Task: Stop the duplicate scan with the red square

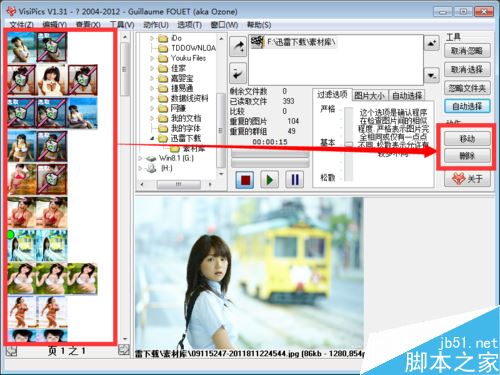Action: click(x=245, y=180)
